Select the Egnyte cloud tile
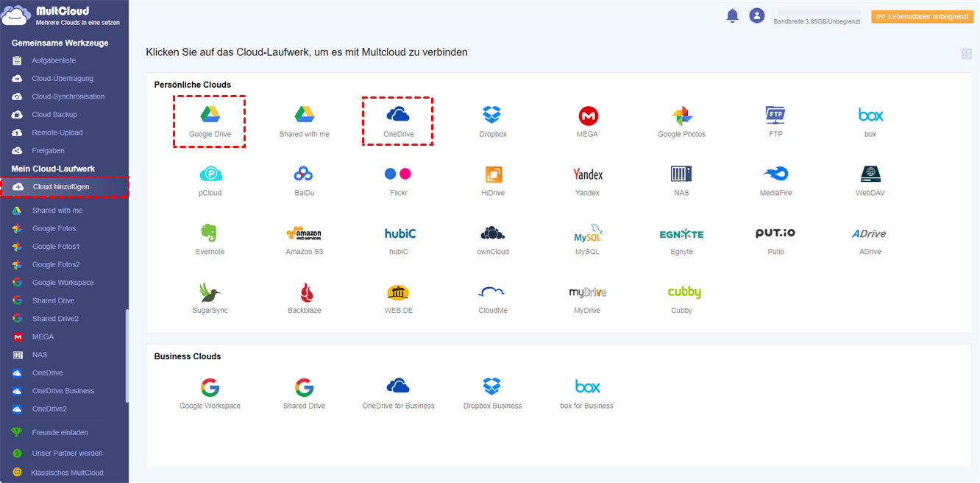 [x=681, y=239]
